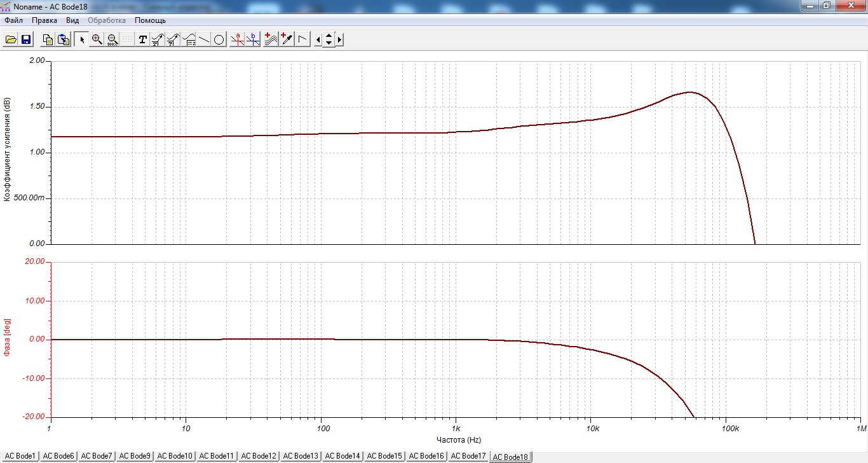
Task: Select the active AC Bode18 tab
Action: pyautogui.click(x=510, y=457)
